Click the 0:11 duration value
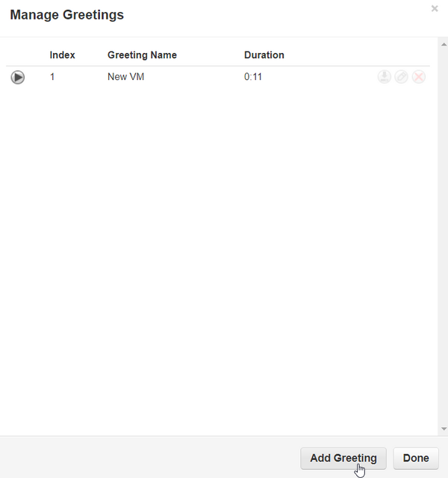The width and height of the screenshot is (448, 478). pos(253,77)
